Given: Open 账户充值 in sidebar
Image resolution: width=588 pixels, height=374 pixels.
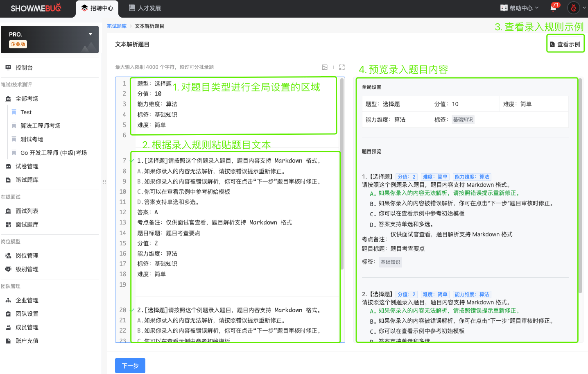Looking at the screenshot, I should point(27,341).
